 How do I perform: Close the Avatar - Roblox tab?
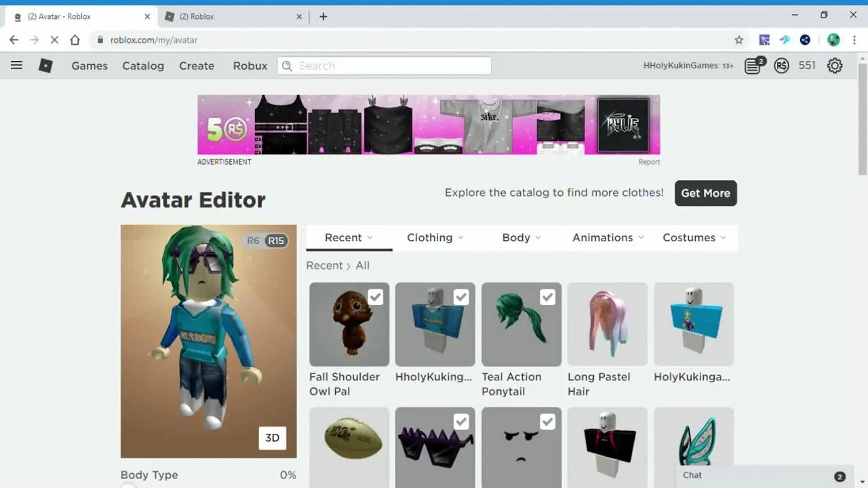(x=147, y=16)
